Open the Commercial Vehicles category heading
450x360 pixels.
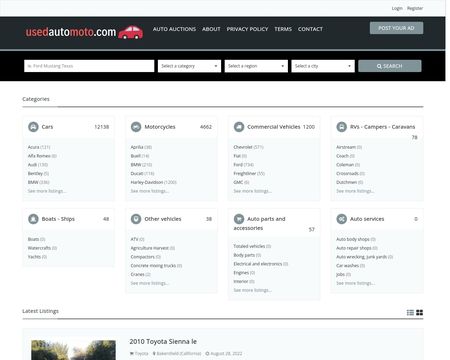[x=274, y=127]
